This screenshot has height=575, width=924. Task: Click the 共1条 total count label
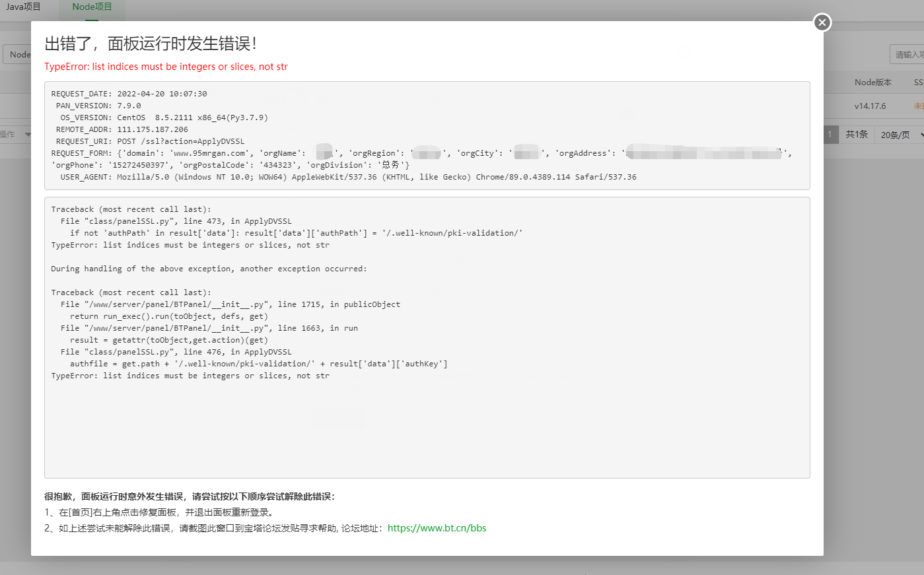click(x=857, y=134)
